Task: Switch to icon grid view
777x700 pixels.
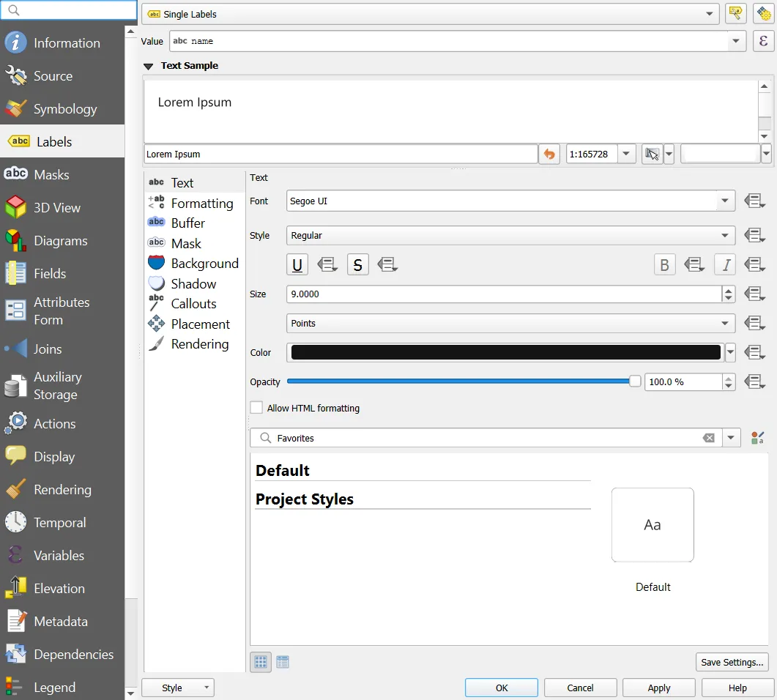Action: click(261, 662)
